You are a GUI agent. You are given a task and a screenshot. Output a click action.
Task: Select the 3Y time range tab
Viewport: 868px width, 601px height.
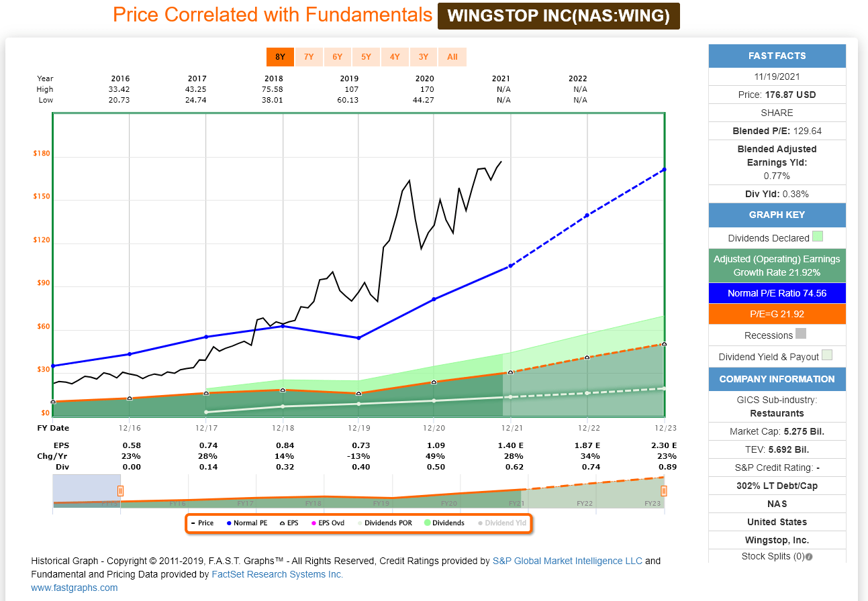click(424, 57)
